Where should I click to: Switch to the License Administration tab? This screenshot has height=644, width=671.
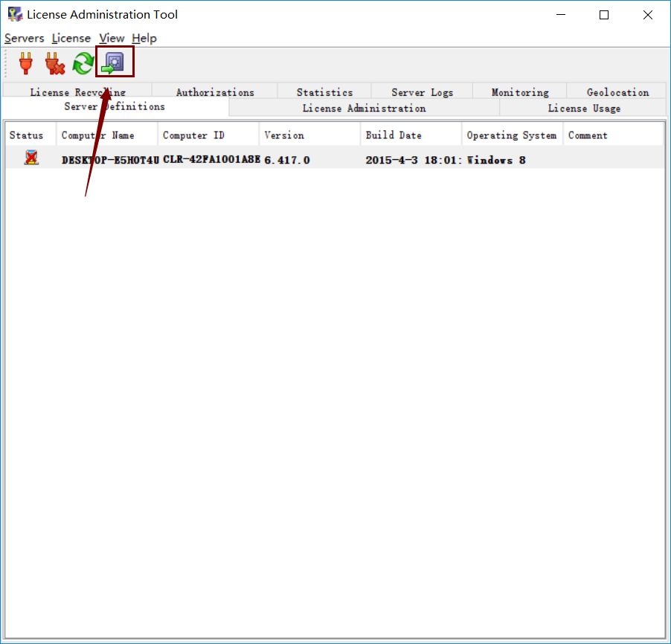tap(365, 108)
